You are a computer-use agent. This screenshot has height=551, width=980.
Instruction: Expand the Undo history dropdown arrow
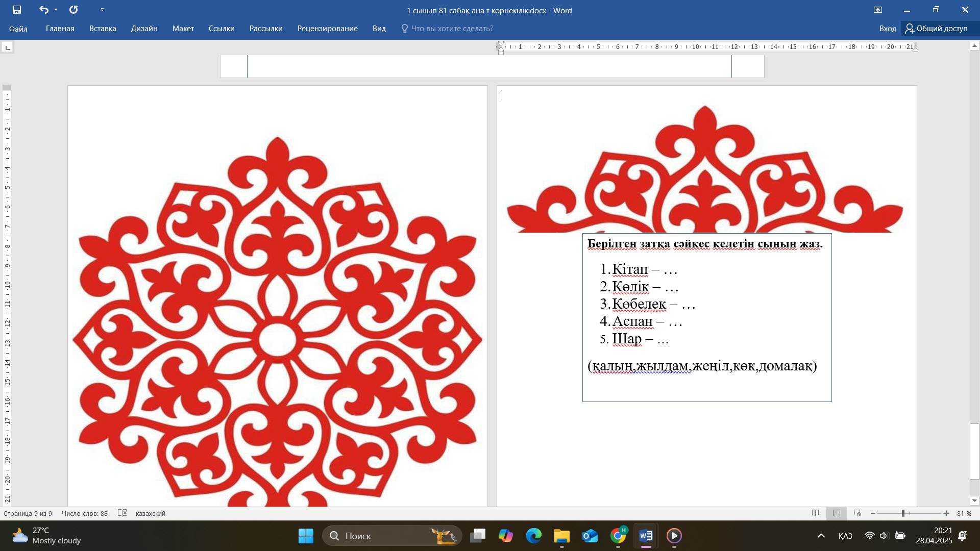(56, 10)
